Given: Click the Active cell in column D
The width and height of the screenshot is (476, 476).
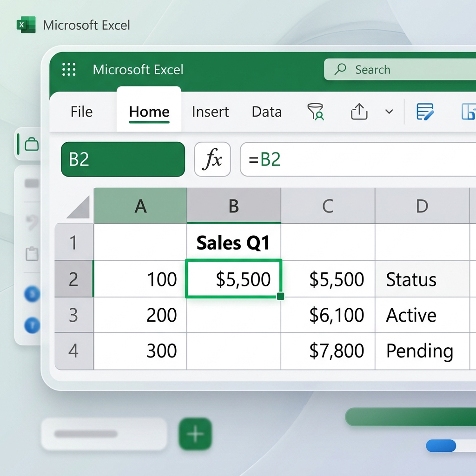Looking at the screenshot, I should 422,315.
